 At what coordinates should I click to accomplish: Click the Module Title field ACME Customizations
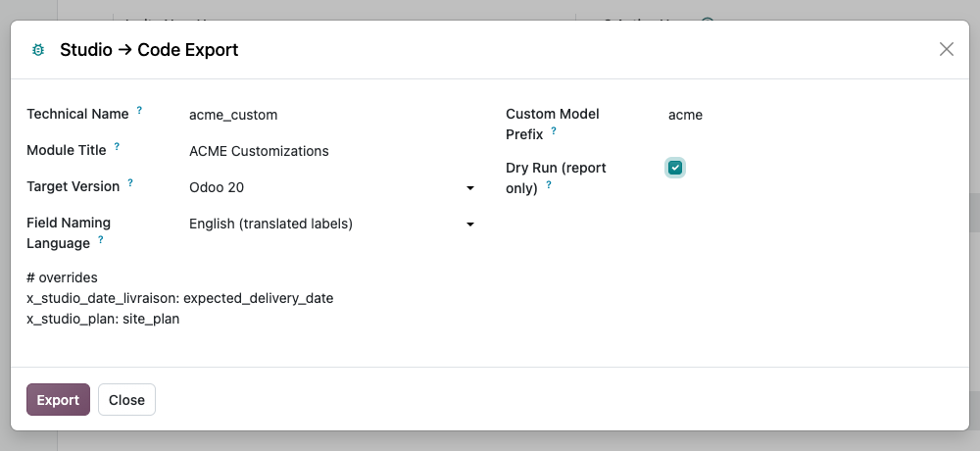(x=332, y=151)
